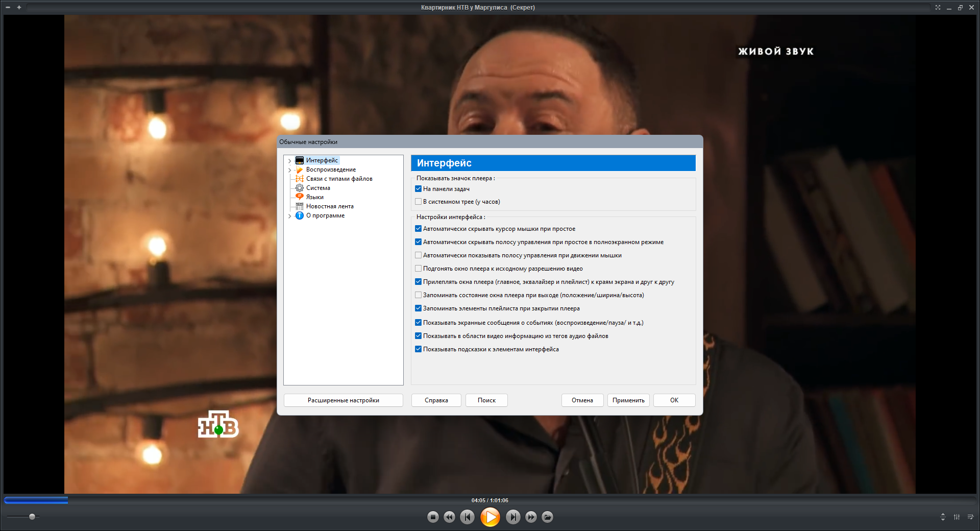Screen dimensions: 980x531
Task: Expand the Воспроизведение tree node
Action: [x=289, y=170]
